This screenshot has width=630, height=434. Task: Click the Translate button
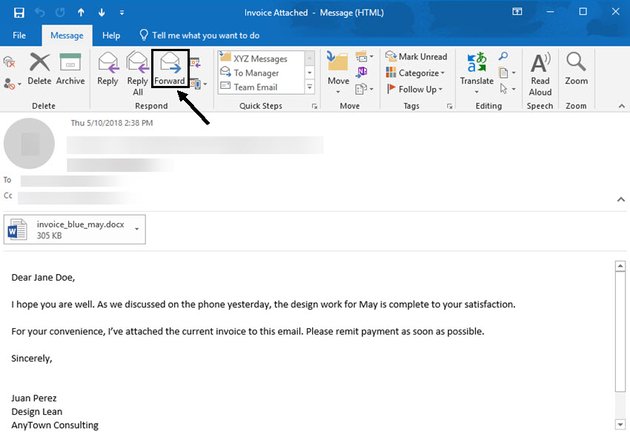(477, 72)
